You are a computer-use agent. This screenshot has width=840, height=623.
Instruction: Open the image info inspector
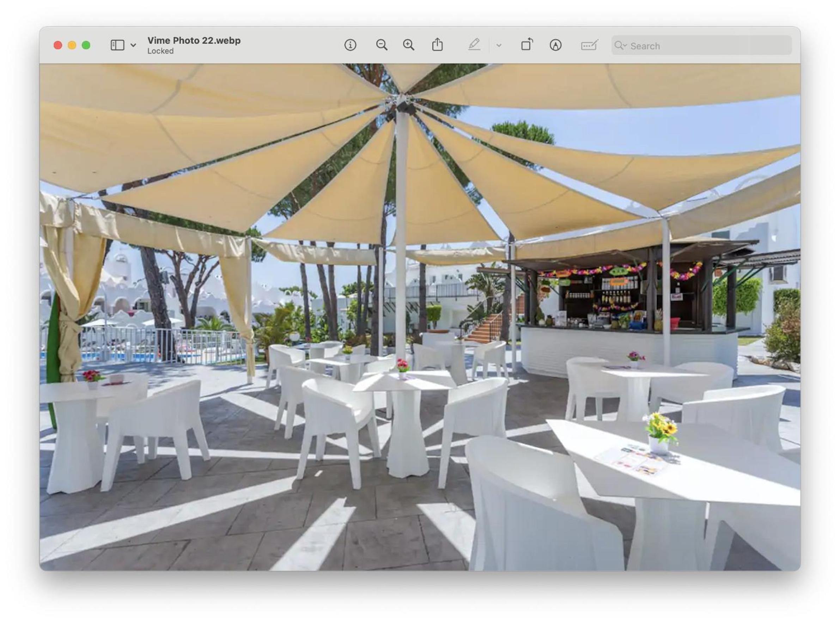point(350,45)
